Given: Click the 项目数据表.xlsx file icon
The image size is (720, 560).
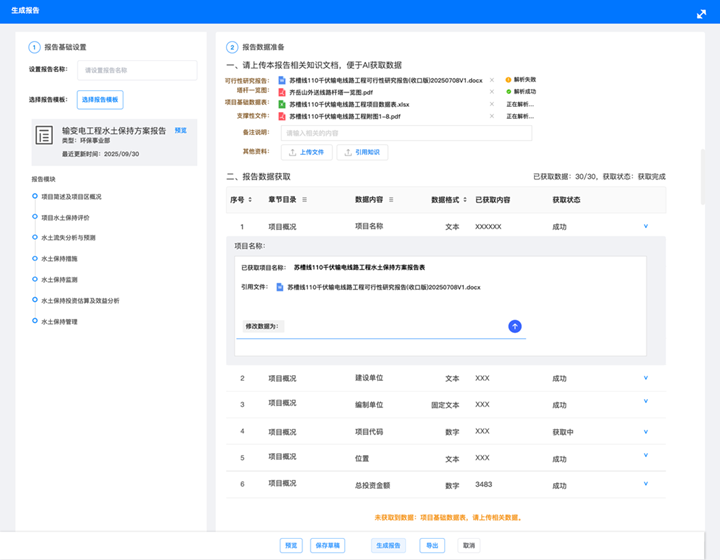Looking at the screenshot, I should pyautogui.click(x=282, y=104).
